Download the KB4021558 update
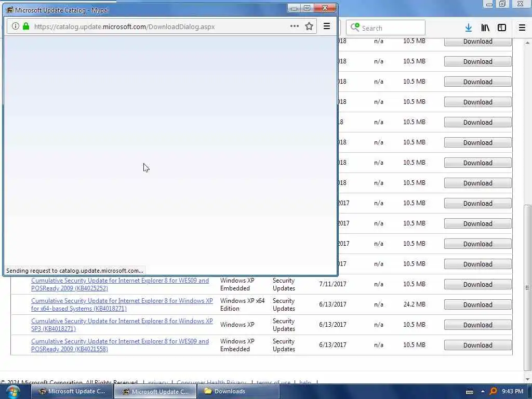Image resolution: width=532 pixels, height=399 pixels. tap(478, 345)
